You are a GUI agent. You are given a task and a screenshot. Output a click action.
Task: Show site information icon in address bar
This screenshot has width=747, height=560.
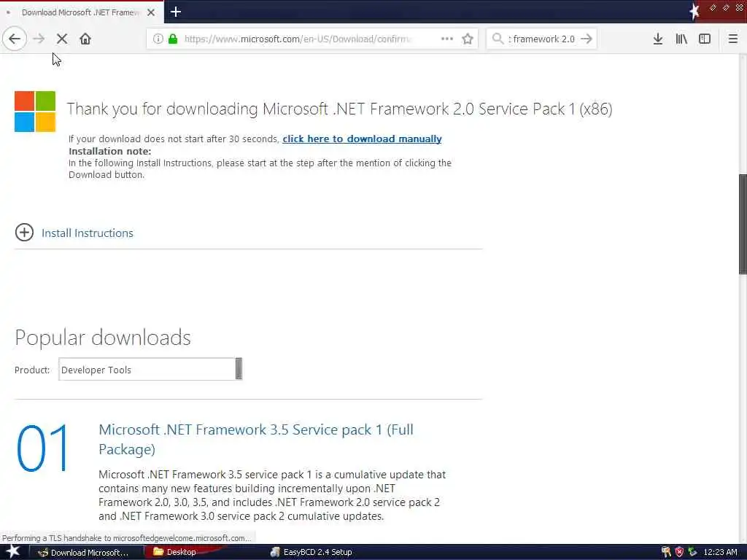[x=158, y=39]
